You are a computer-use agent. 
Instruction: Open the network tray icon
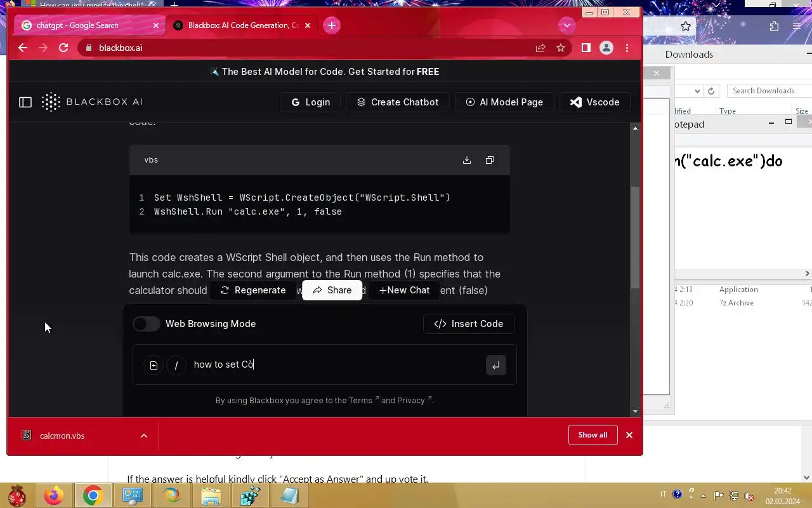(734, 495)
